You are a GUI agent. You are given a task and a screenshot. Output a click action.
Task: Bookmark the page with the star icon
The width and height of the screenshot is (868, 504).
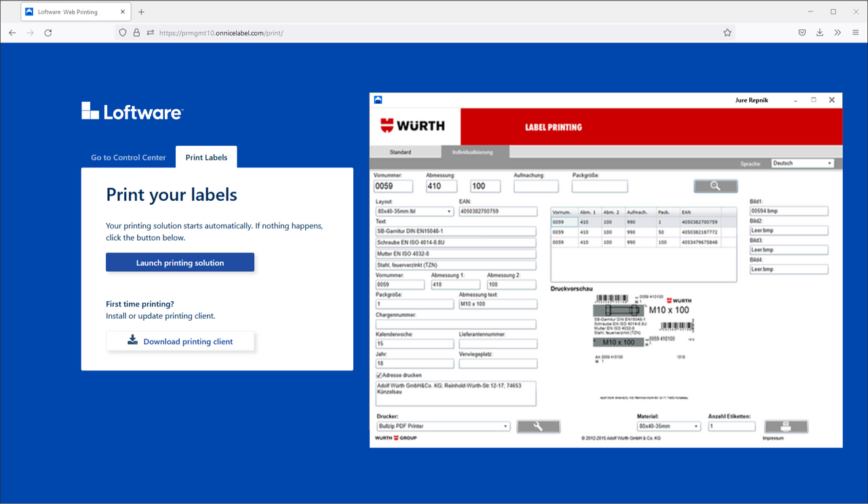727,32
